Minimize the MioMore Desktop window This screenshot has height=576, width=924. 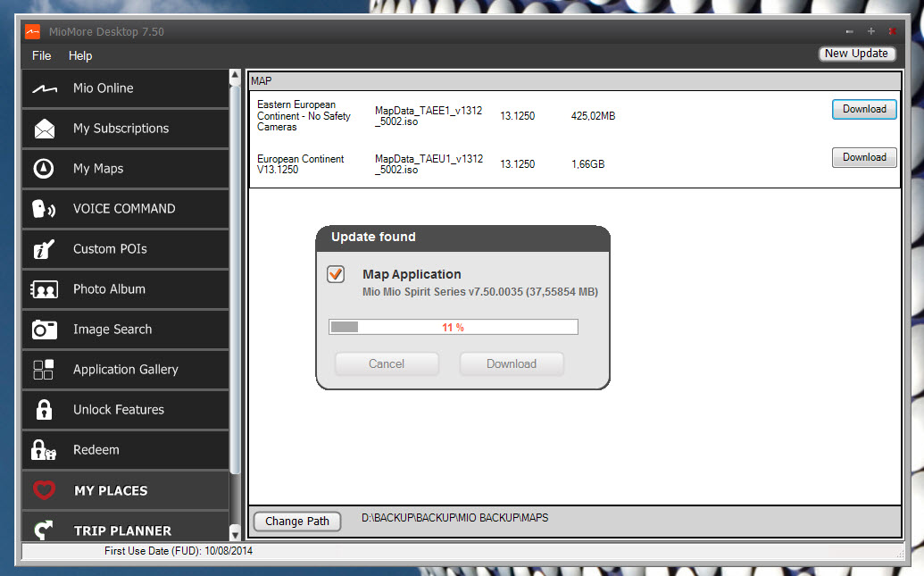849,31
